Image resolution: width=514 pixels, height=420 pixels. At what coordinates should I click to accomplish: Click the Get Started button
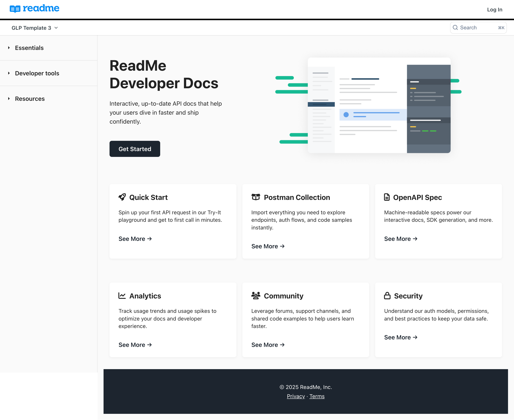(135, 149)
